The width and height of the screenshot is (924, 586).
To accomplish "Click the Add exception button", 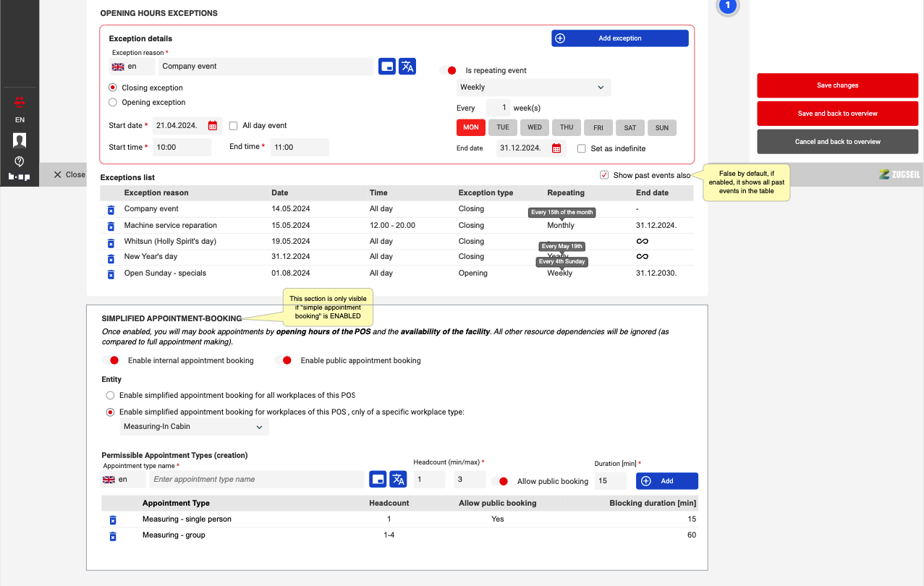I will click(x=619, y=38).
